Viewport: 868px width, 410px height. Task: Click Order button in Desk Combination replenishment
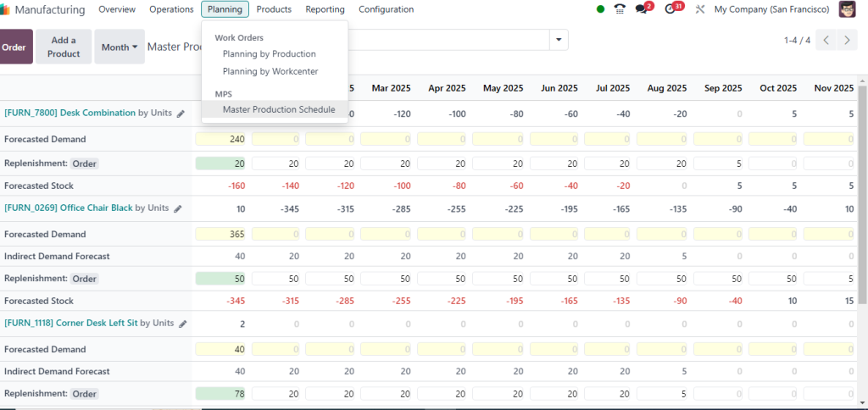pos(85,163)
